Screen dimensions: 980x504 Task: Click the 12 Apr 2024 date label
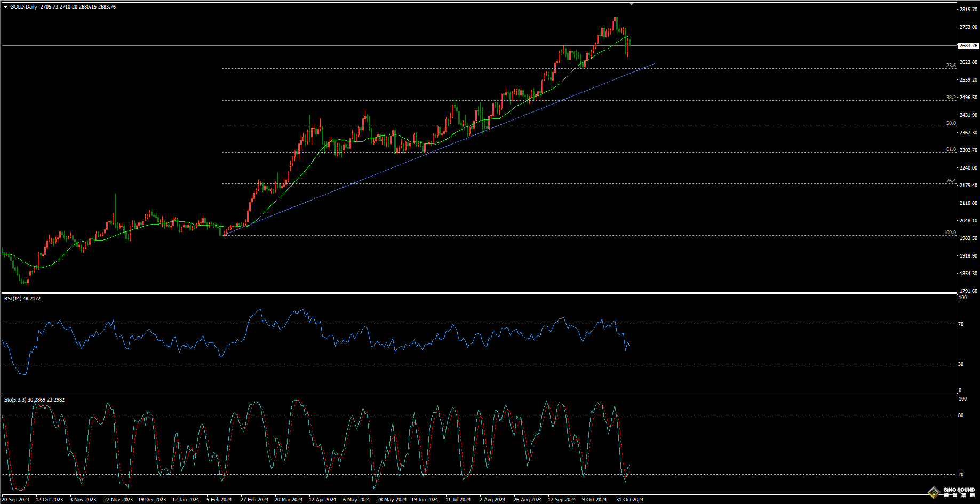click(x=322, y=500)
